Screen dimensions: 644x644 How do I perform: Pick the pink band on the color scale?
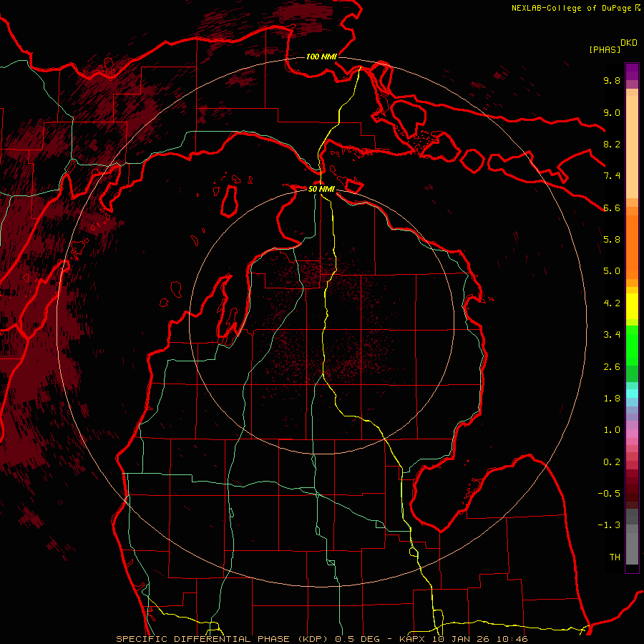tap(632, 434)
